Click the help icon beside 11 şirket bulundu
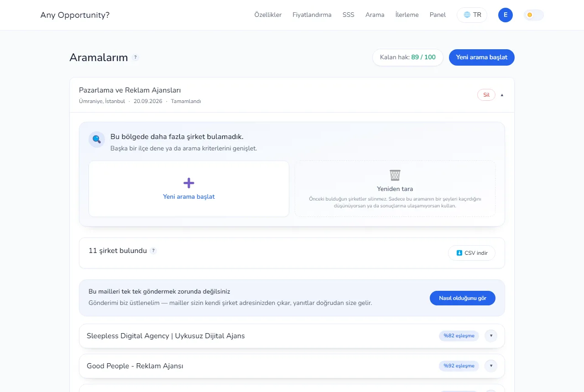This screenshot has width=584, height=392. (x=153, y=251)
